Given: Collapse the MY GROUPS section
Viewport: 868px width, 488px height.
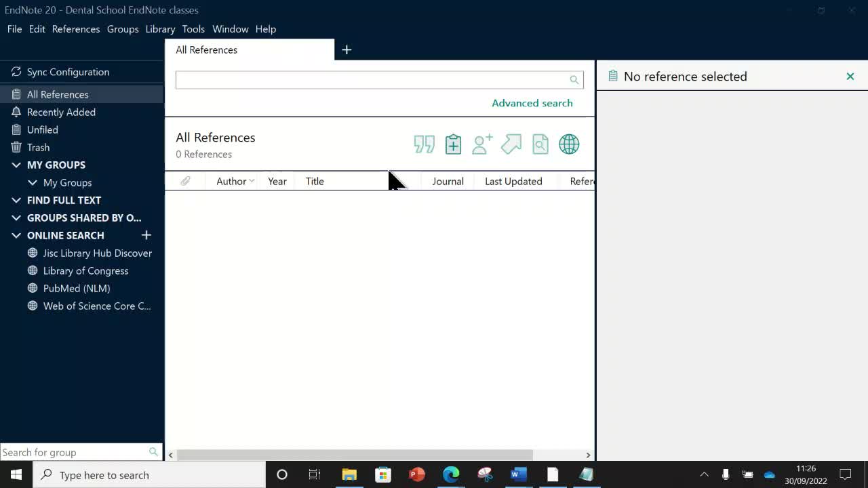Looking at the screenshot, I should [16, 165].
